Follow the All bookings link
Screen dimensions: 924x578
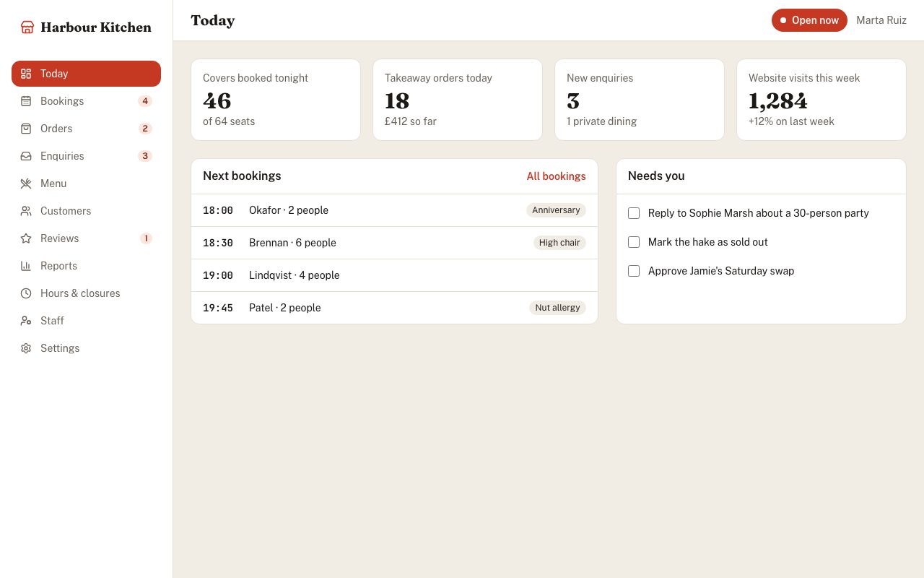tap(556, 176)
